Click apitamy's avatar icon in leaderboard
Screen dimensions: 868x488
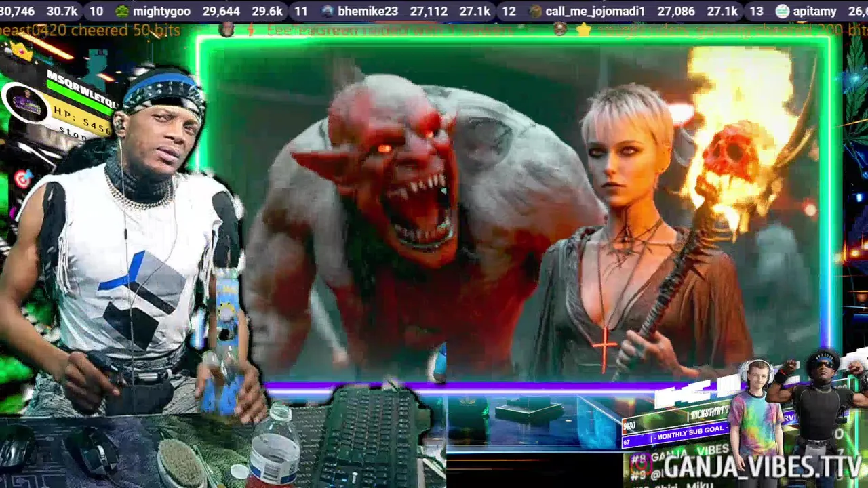[x=782, y=11]
